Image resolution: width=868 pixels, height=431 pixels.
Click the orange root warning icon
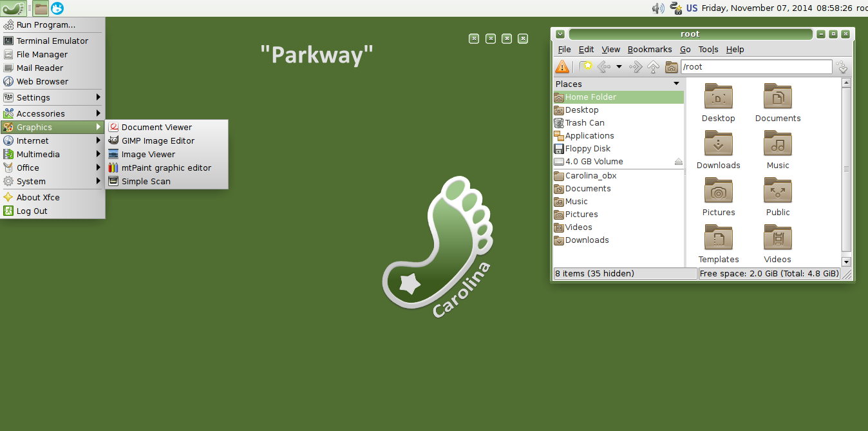click(563, 66)
